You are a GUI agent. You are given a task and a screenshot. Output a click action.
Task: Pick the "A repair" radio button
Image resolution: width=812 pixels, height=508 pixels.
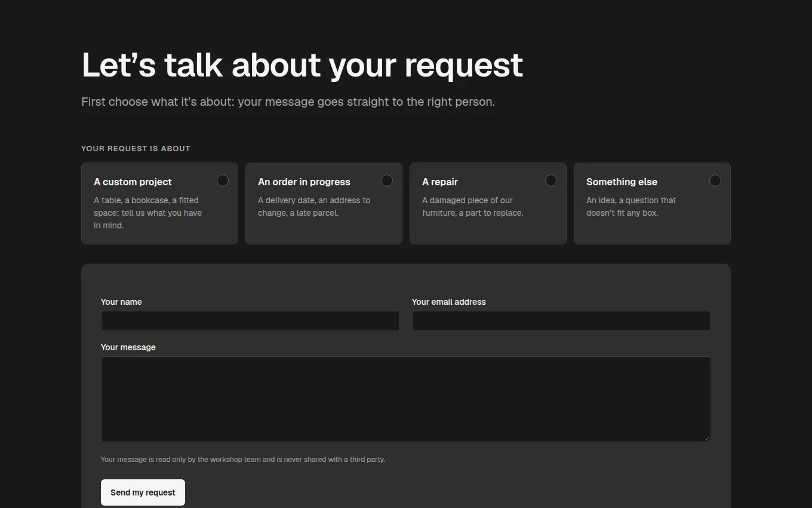click(x=550, y=180)
